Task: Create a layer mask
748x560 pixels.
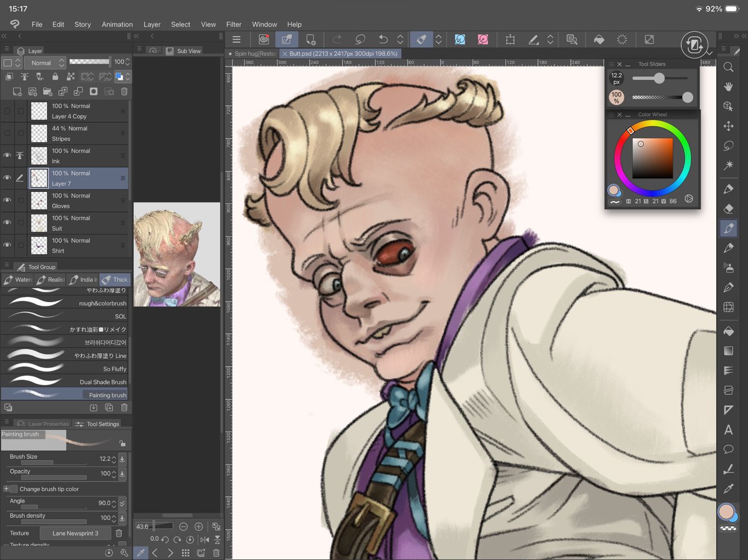Action: click(93, 92)
